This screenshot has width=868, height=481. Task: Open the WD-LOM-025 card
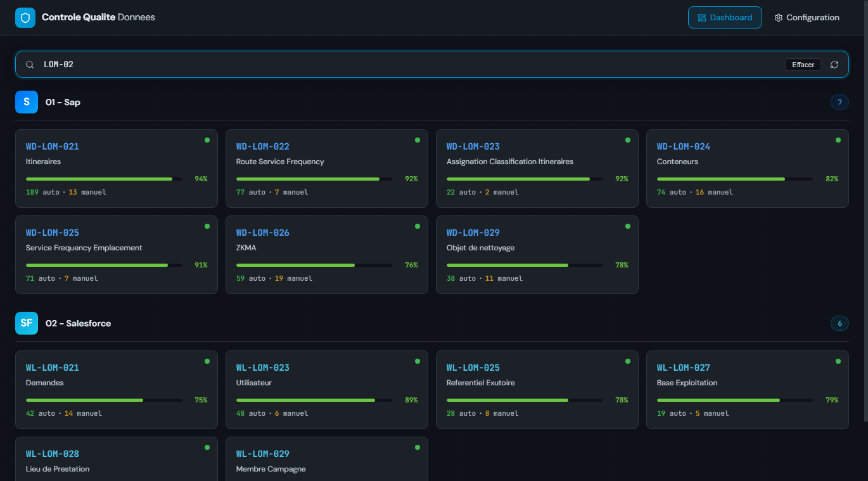(117, 255)
